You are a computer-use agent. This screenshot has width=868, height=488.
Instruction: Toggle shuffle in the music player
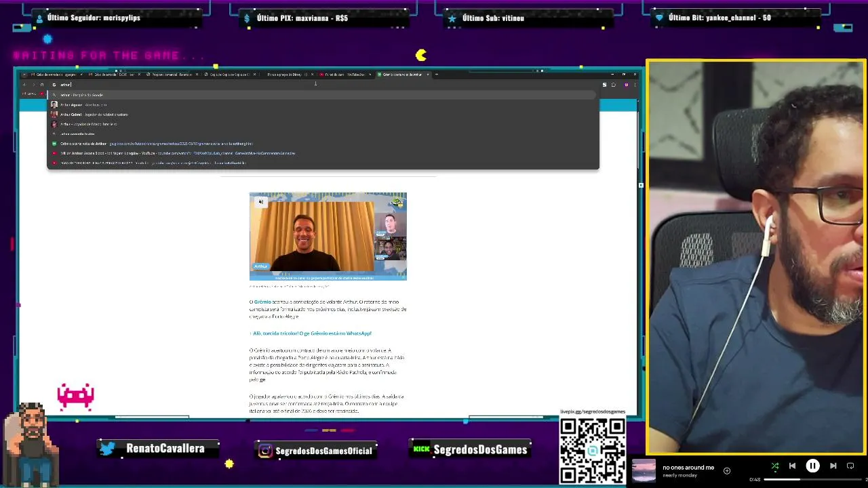coord(775,466)
